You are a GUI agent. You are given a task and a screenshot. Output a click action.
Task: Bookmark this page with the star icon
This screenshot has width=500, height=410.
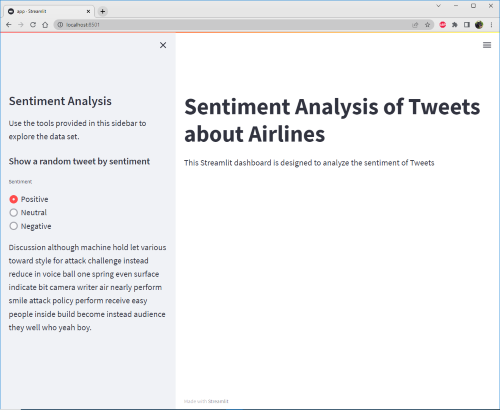(x=427, y=25)
